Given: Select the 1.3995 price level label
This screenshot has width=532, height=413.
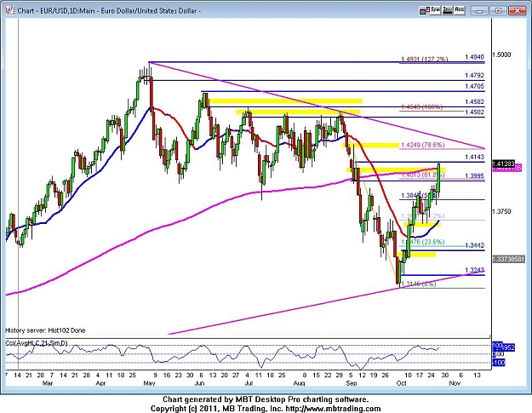Looking at the screenshot, I should tap(474, 175).
